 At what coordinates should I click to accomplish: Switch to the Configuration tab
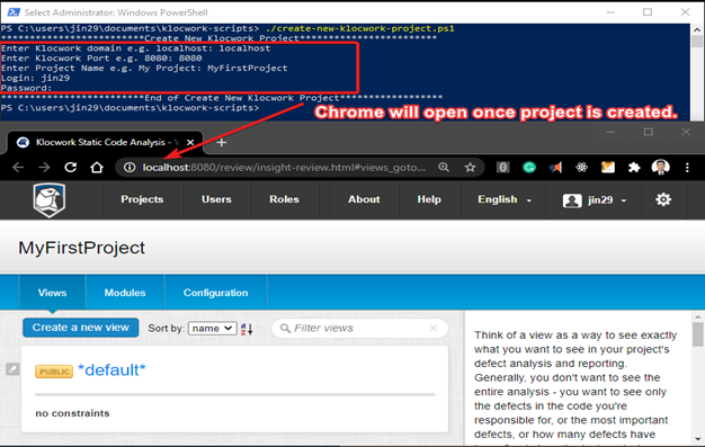(x=215, y=293)
